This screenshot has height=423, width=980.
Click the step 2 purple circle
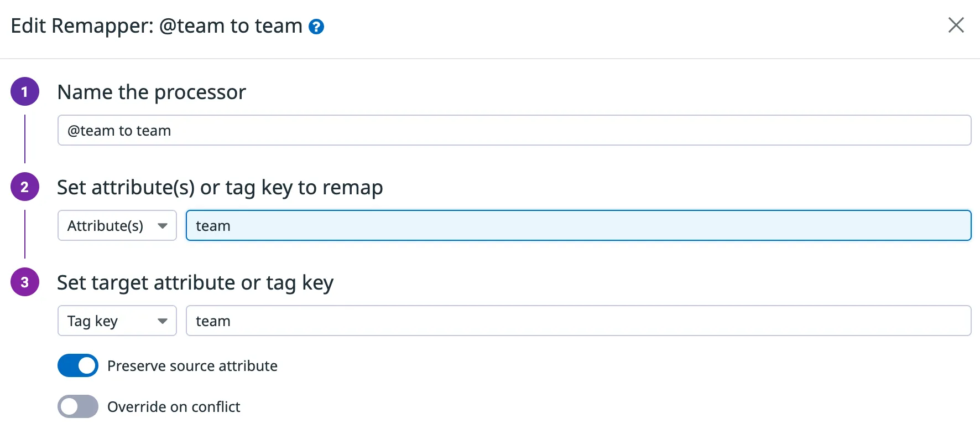pos(25,187)
